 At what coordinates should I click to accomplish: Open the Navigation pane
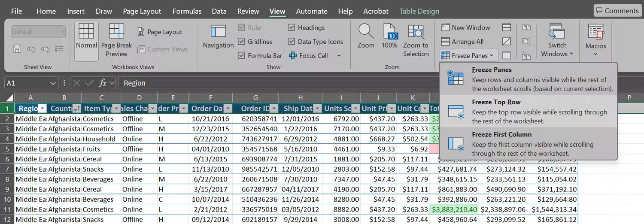coord(218,37)
